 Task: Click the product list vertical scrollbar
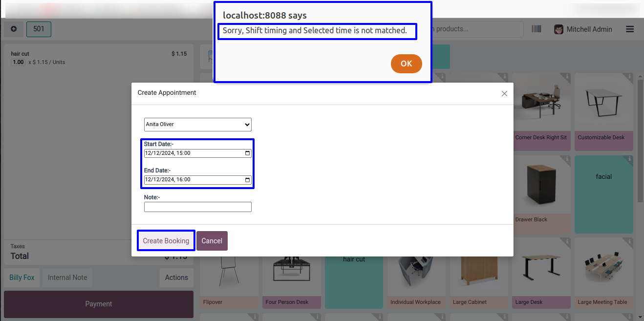(x=640, y=142)
